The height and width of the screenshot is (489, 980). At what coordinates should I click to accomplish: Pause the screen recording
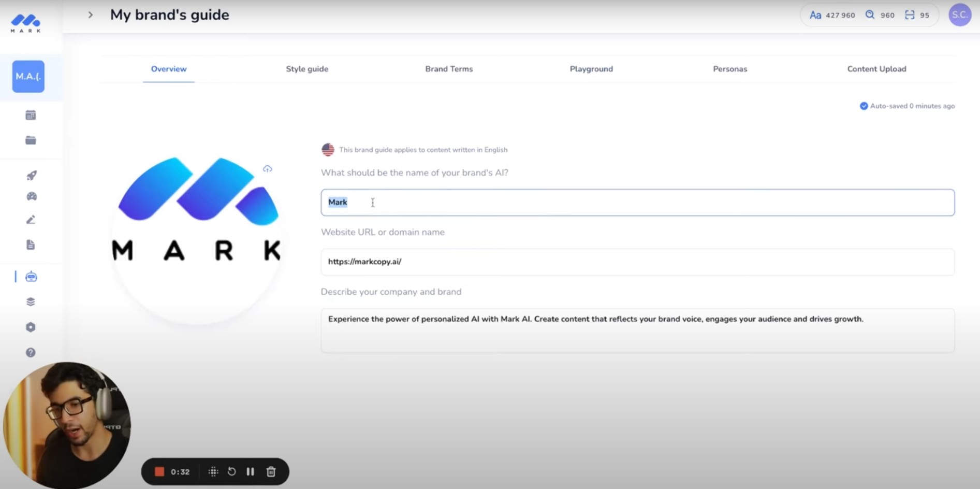coord(251,471)
